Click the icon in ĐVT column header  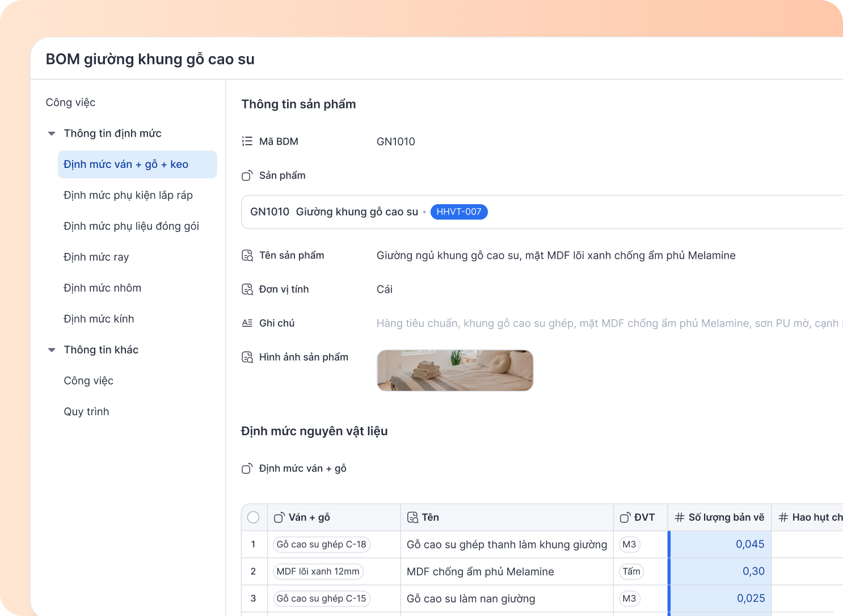(x=625, y=517)
